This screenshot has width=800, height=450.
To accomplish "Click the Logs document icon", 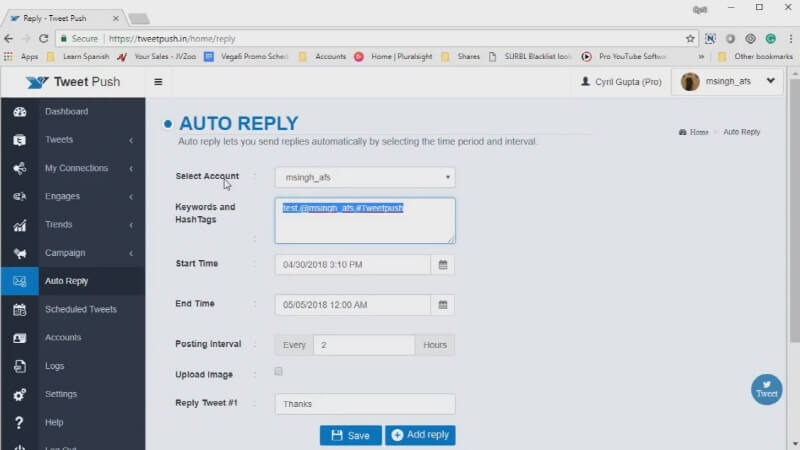I will 19,366.
